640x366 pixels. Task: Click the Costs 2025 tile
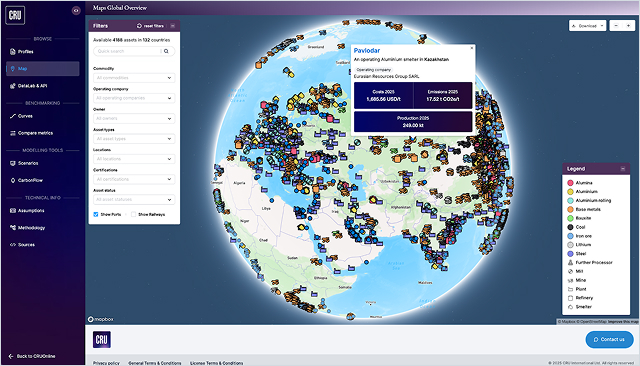pyautogui.click(x=383, y=95)
